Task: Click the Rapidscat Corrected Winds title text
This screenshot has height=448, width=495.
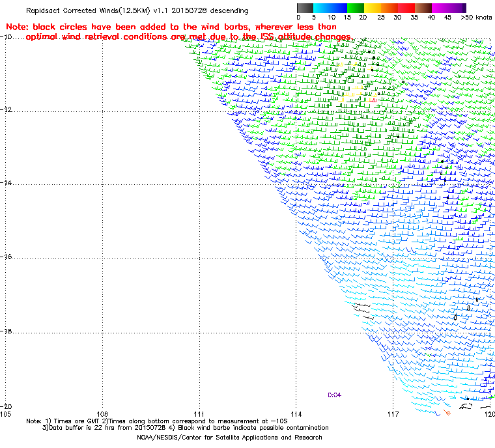Action: 137,10
